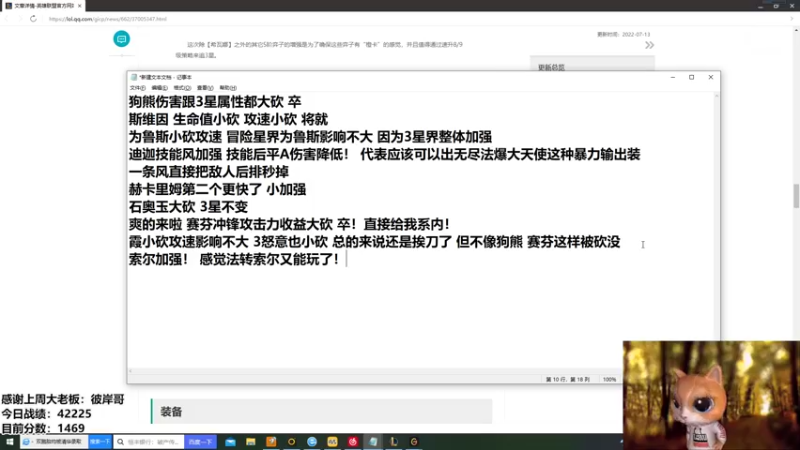Click the line starting 爽的来啦 赛芬冲锋

pos(289,224)
